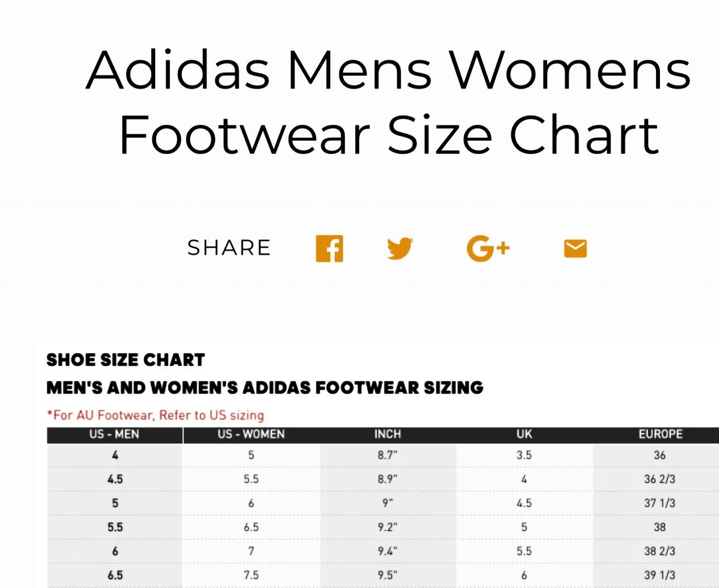Viewport: 719px width, 588px height.
Task: Share by email envelope icon
Action: (x=575, y=249)
